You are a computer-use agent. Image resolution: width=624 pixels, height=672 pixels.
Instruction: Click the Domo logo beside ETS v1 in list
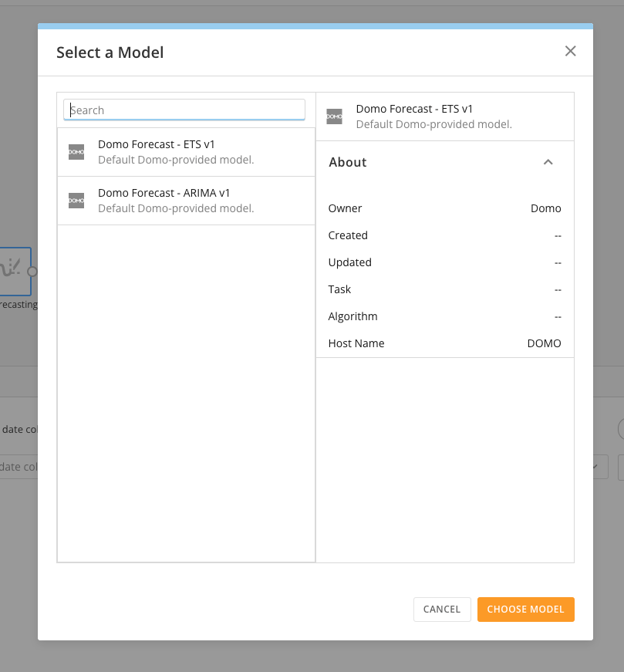[76, 152]
